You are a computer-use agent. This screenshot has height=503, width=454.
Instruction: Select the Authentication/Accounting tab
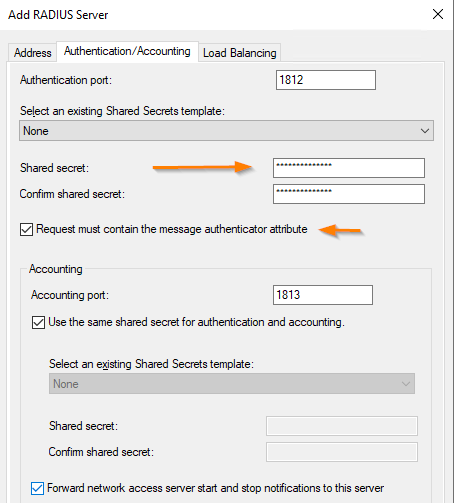tap(127, 51)
